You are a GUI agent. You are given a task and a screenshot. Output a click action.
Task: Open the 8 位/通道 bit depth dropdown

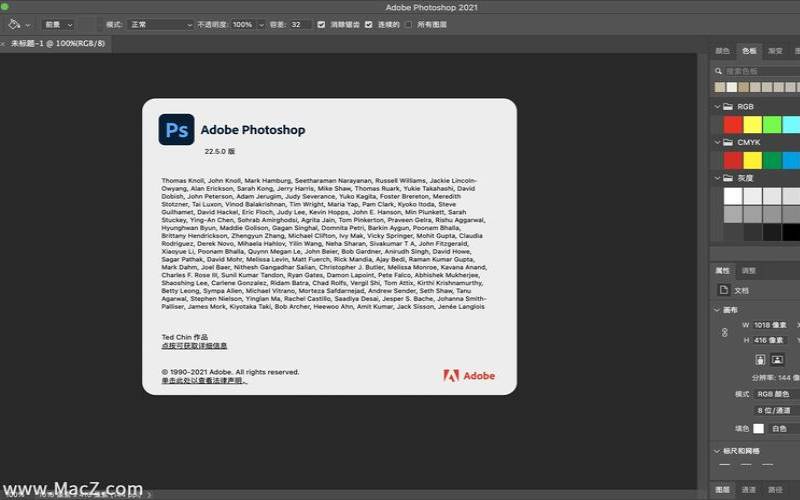(777, 411)
